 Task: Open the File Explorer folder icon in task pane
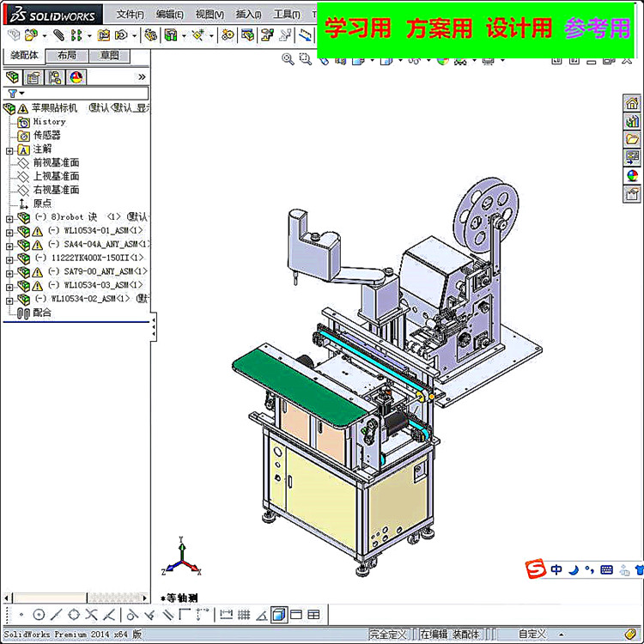pyautogui.click(x=632, y=139)
